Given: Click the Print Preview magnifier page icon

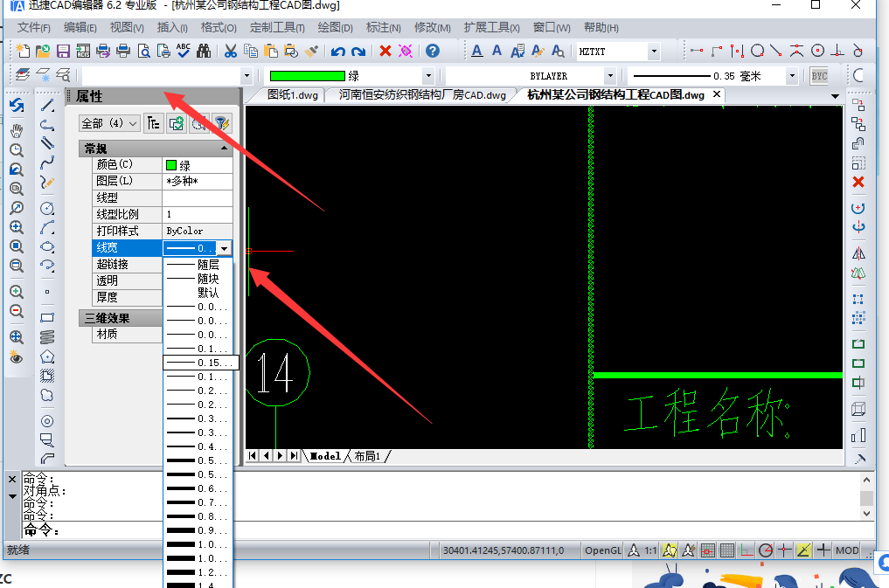Looking at the screenshot, I should pyautogui.click(x=144, y=51).
